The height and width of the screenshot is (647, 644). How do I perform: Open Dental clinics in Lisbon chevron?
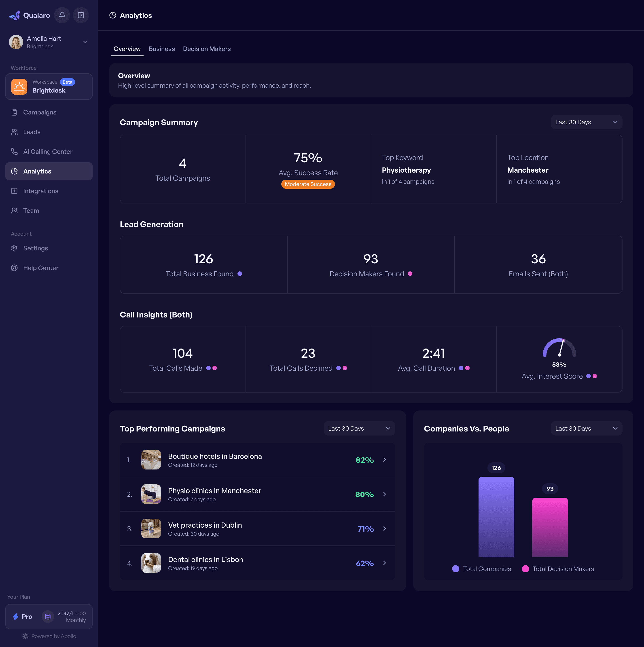click(384, 563)
